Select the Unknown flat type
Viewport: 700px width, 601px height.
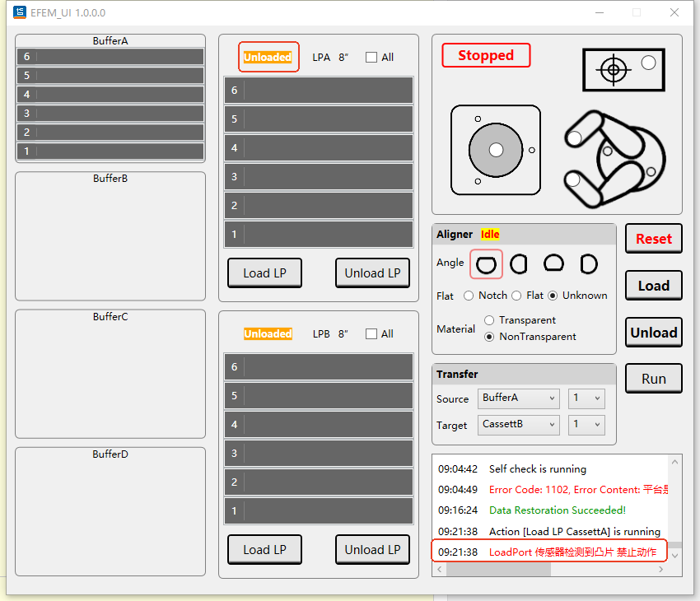(x=553, y=296)
